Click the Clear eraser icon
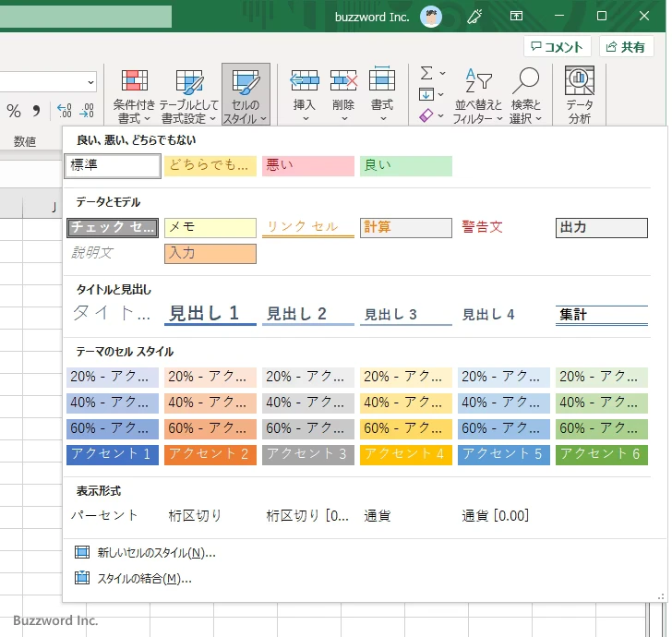Viewport: 672px width, 637px height. (x=426, y=115)
